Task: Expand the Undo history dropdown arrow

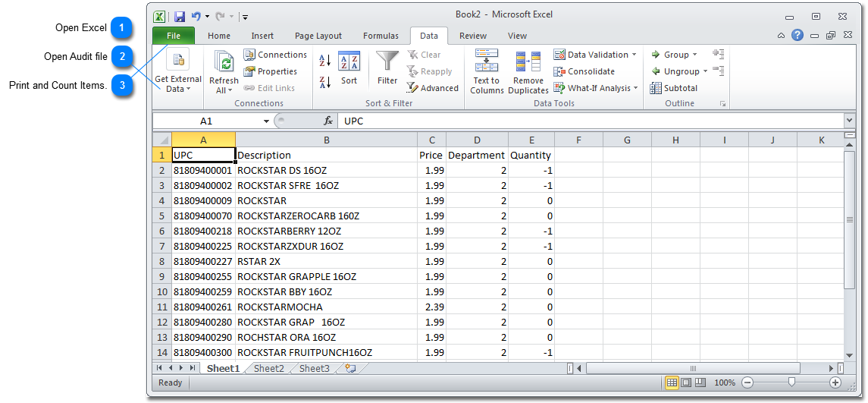Action: (207, 17)
